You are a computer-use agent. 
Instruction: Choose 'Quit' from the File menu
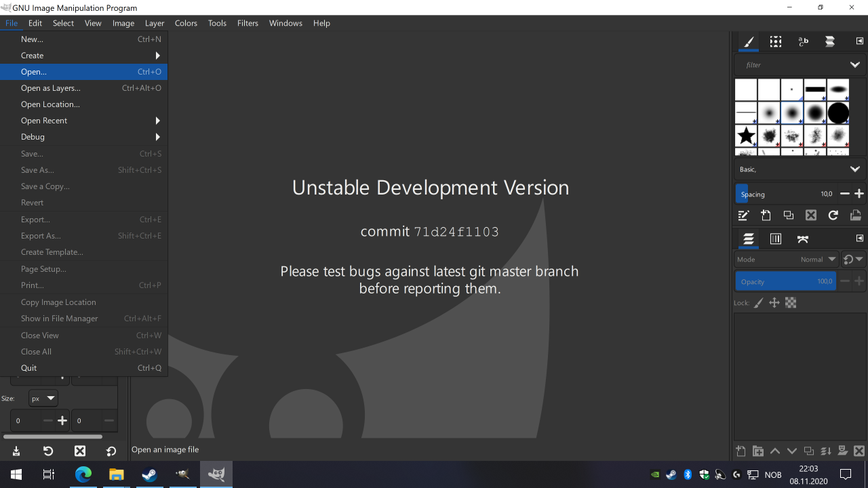point(84,368)
